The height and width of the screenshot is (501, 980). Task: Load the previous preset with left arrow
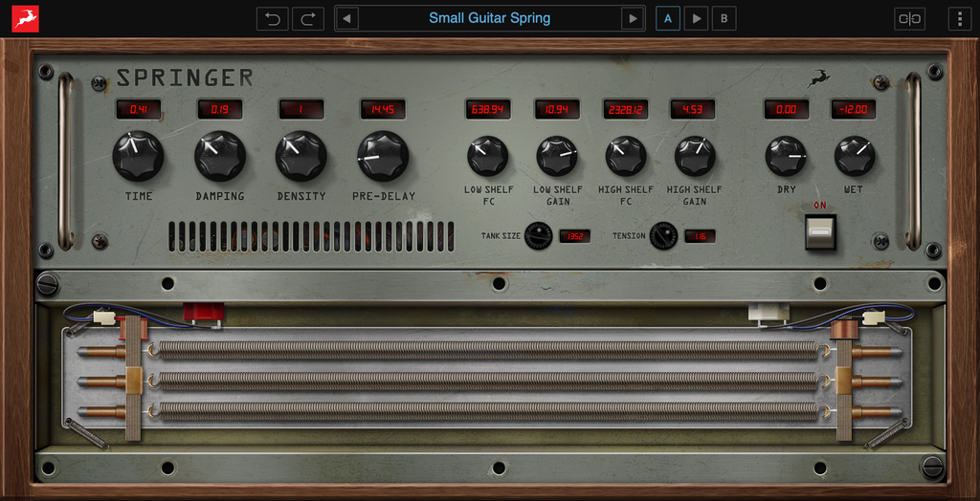346,18
